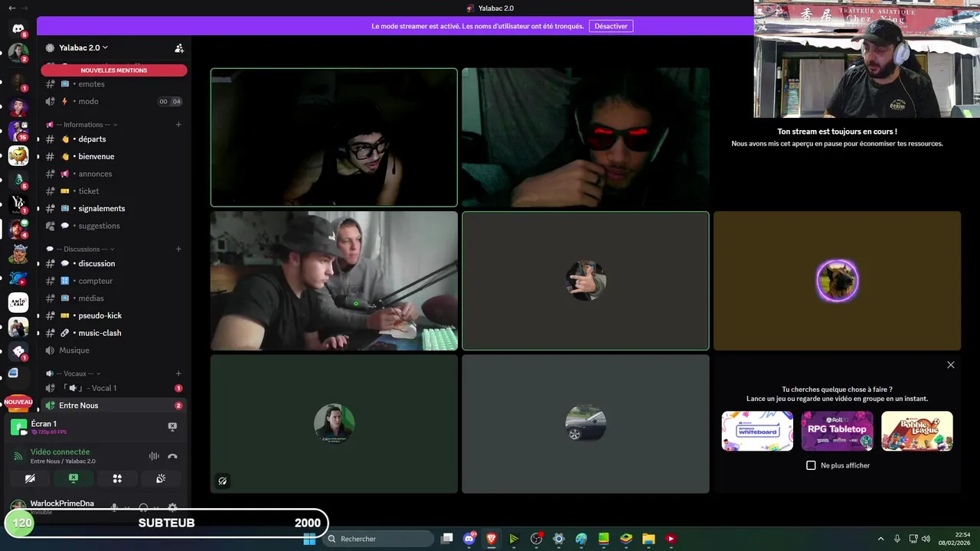
Task: Click the invite members icon beside Yalabac 2.0
Action: click(179, 48)
